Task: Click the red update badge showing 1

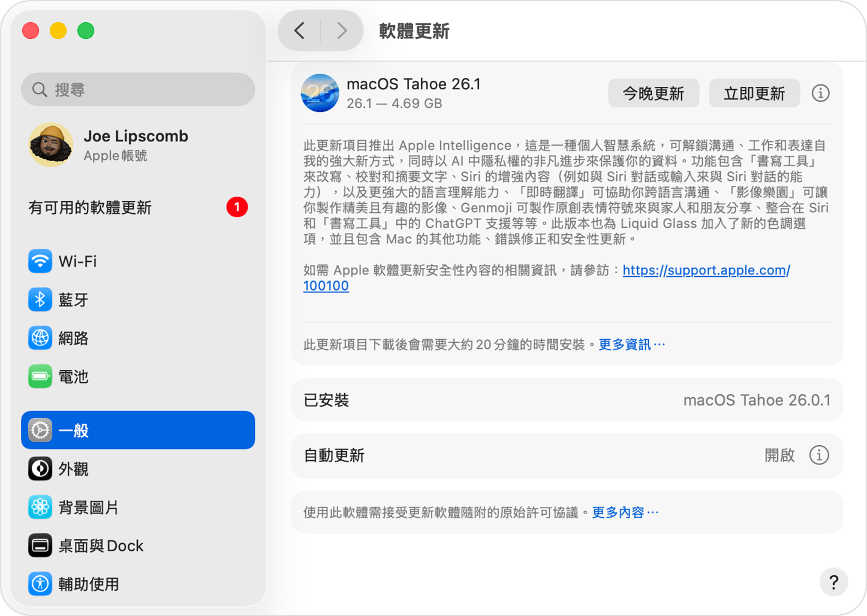Action: pyautogui.click(x=237, y=207)
